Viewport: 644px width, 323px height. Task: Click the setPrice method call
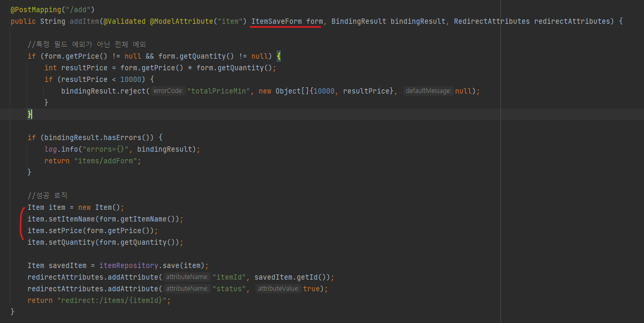pos(65,230)
